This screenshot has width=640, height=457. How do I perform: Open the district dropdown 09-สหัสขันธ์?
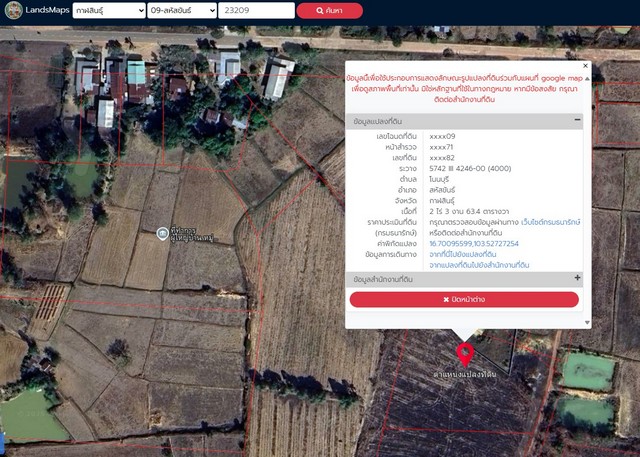[x=182, y=10]
